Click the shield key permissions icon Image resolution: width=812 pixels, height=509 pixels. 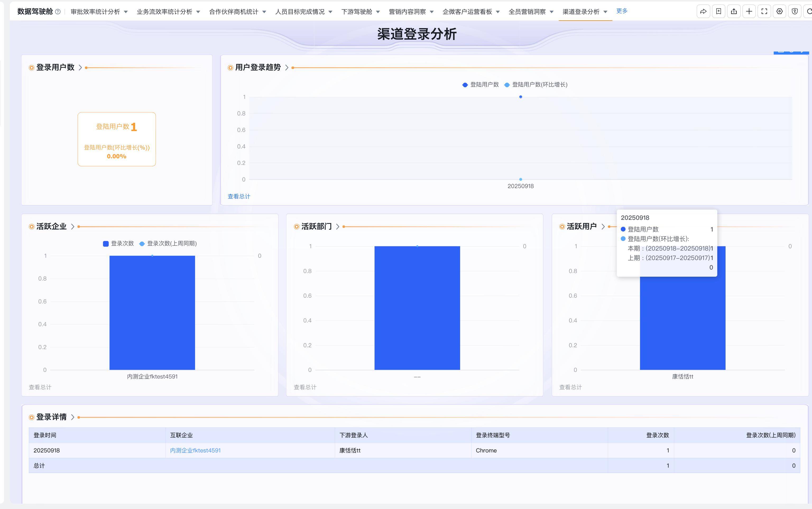click(x=795, y=11)
